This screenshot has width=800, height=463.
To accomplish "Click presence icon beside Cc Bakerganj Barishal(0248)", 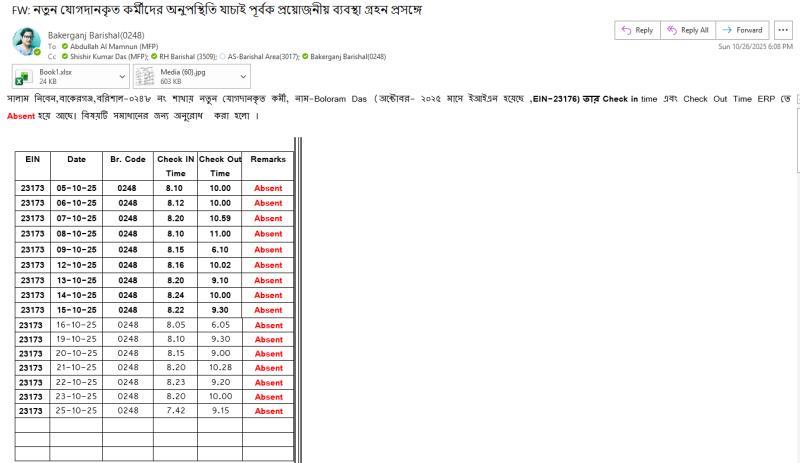I will pos(304,57).
